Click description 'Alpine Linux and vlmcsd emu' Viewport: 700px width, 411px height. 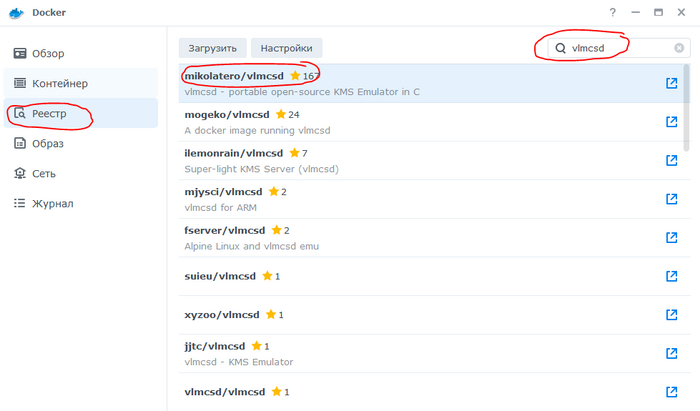(x=252, y=246)
